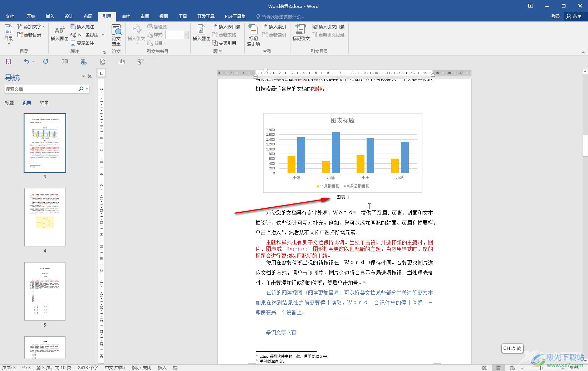Click the ruler tab selector L box

(102, 73)
